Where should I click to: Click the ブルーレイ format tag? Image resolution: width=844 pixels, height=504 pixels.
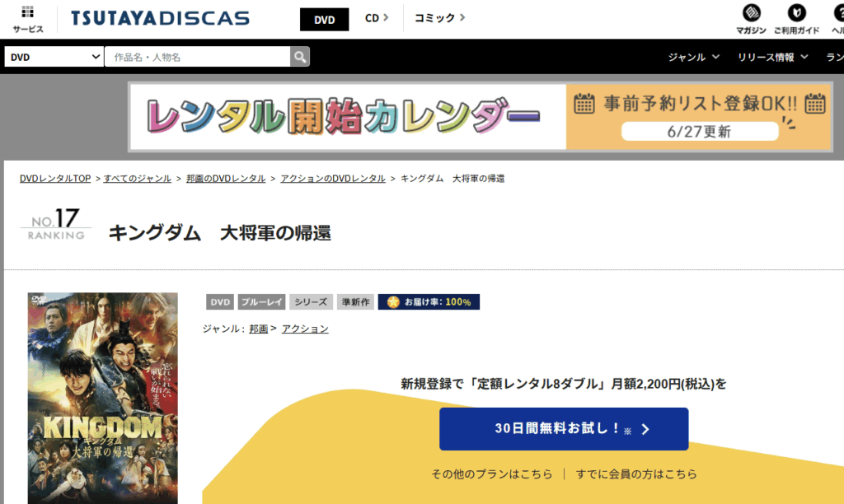pyautogui.click(x=261, y=301)
